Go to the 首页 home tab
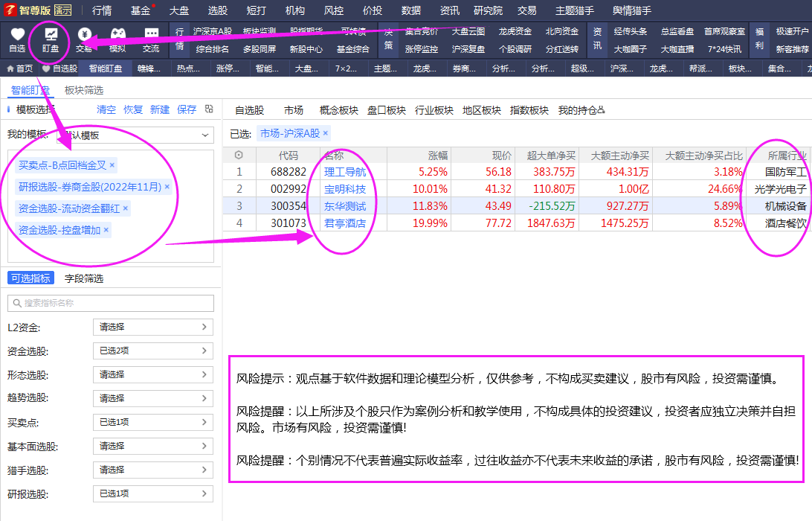The height and width of the screenshot is (521, 812). tap(19, 68)
